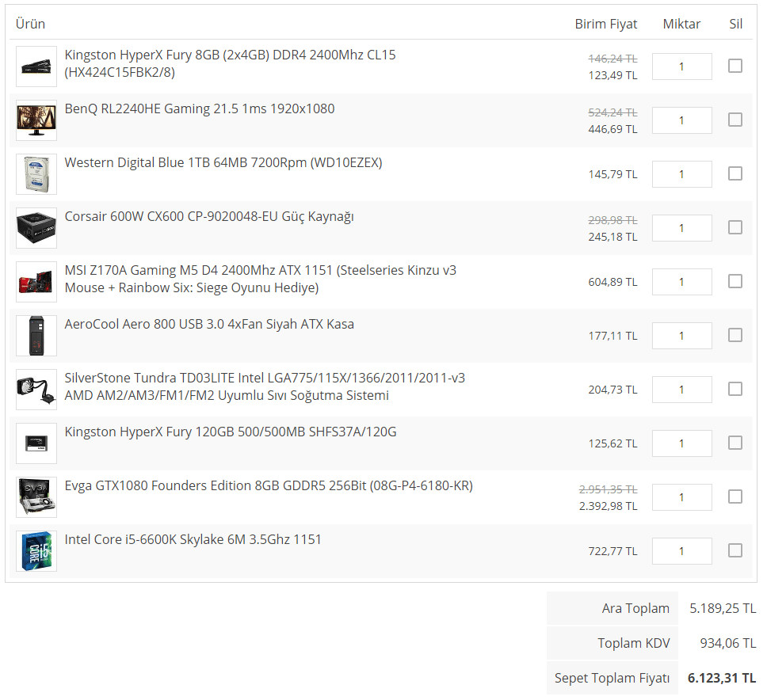
Task: Select the 204,73 TL price
Action: [x=612, y=389]
